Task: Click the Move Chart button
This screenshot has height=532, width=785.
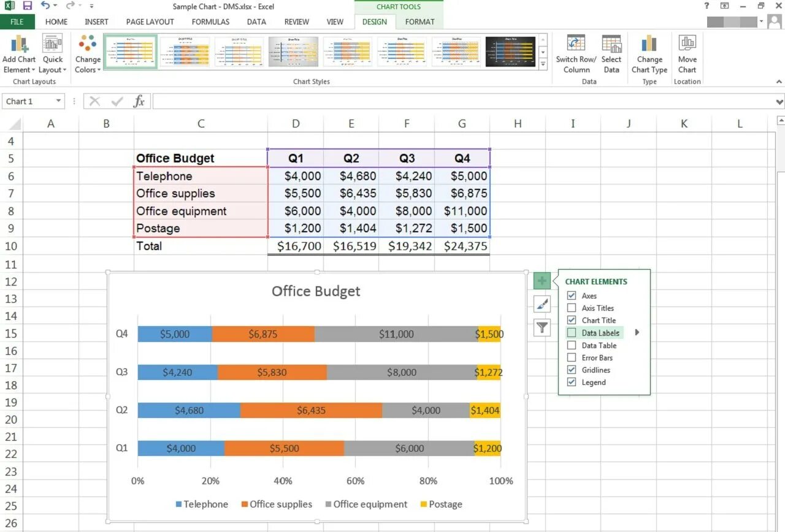Action: (687, 54)
